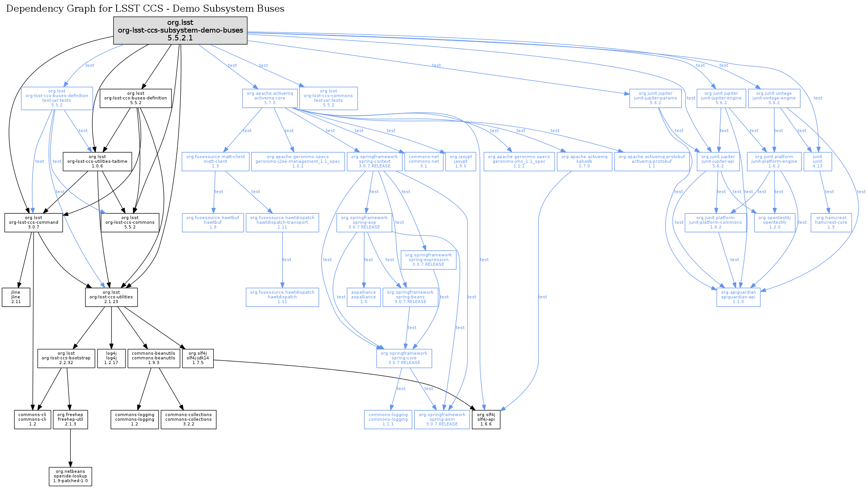Select the mqtt-client 1.3 node

[x=215, y=162]
